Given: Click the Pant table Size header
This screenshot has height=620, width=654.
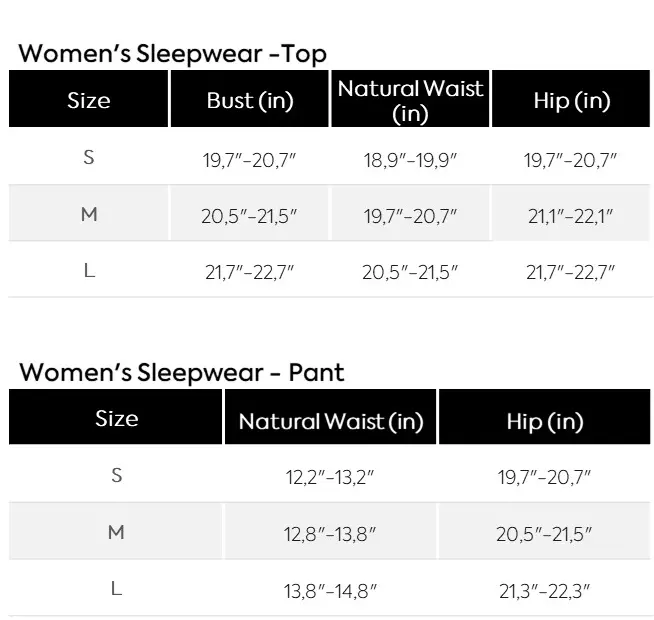Looking at the screenshot, I should click(116, 418).
